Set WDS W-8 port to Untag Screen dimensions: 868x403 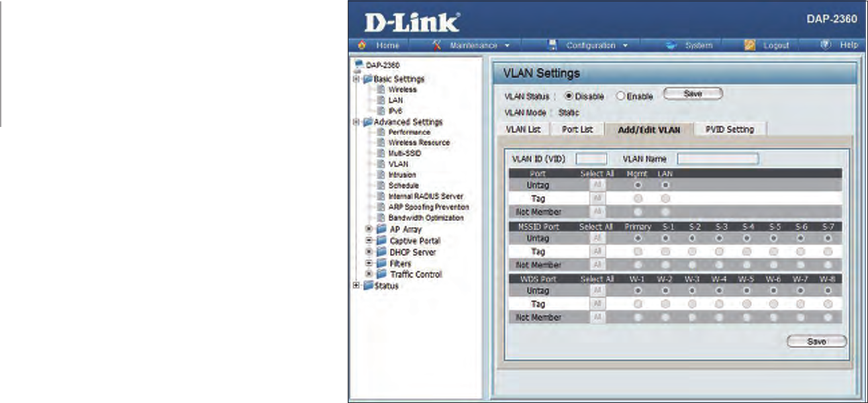828,291
